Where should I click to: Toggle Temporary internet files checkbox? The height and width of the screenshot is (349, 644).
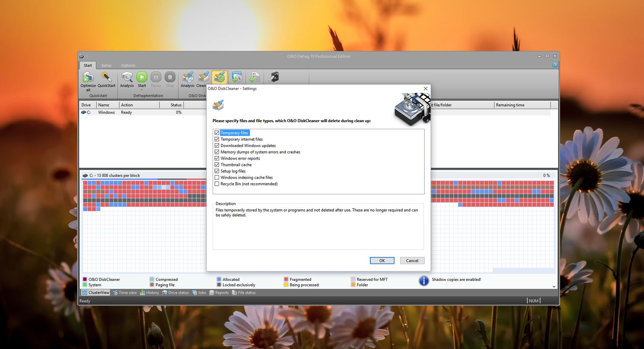217,139
